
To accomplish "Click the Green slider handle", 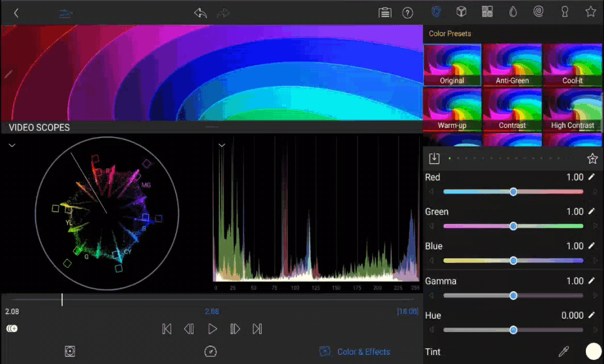I will (513, 226).
